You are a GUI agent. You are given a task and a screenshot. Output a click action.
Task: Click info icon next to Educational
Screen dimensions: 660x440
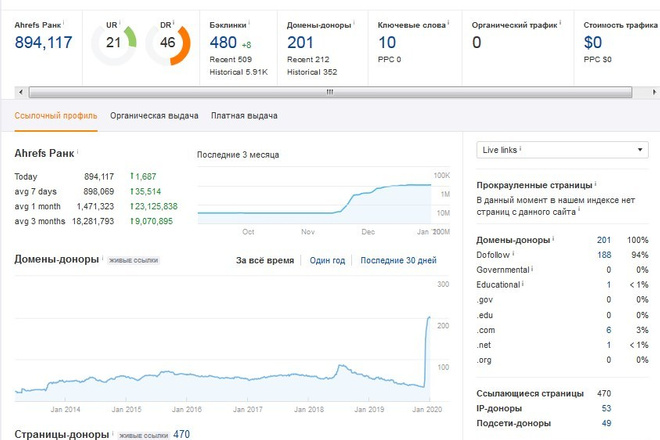coord(523,283)
